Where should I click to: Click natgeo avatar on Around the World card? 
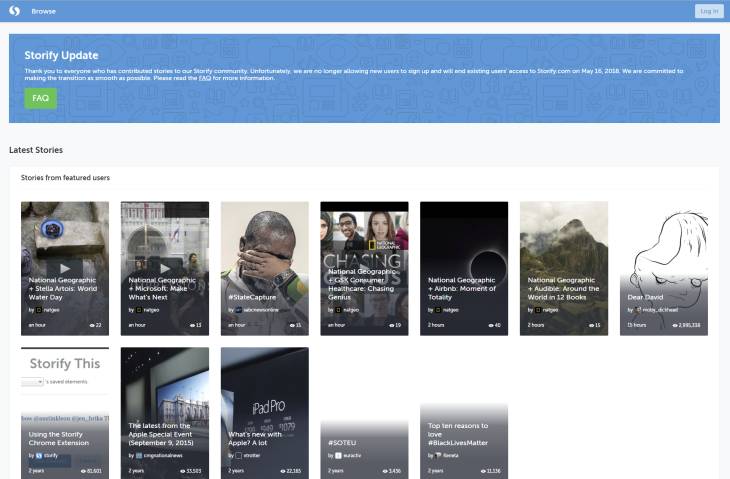[x=538, y=310]
